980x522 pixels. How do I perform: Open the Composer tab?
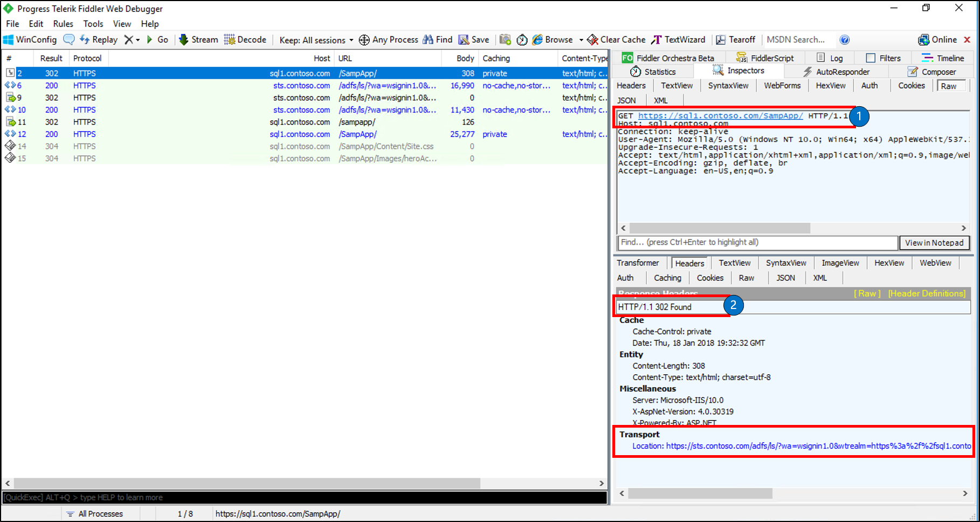pos(931,72)
